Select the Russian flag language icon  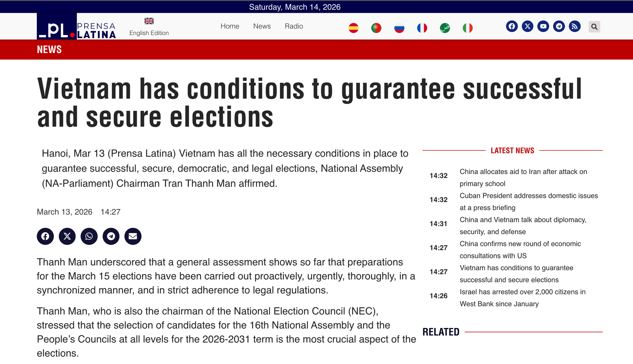click(399, 28)
